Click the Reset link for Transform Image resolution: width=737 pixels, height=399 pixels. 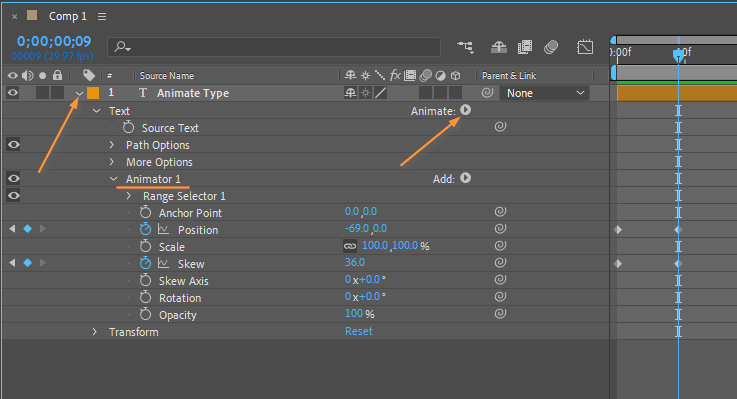(x=359, y=331)
